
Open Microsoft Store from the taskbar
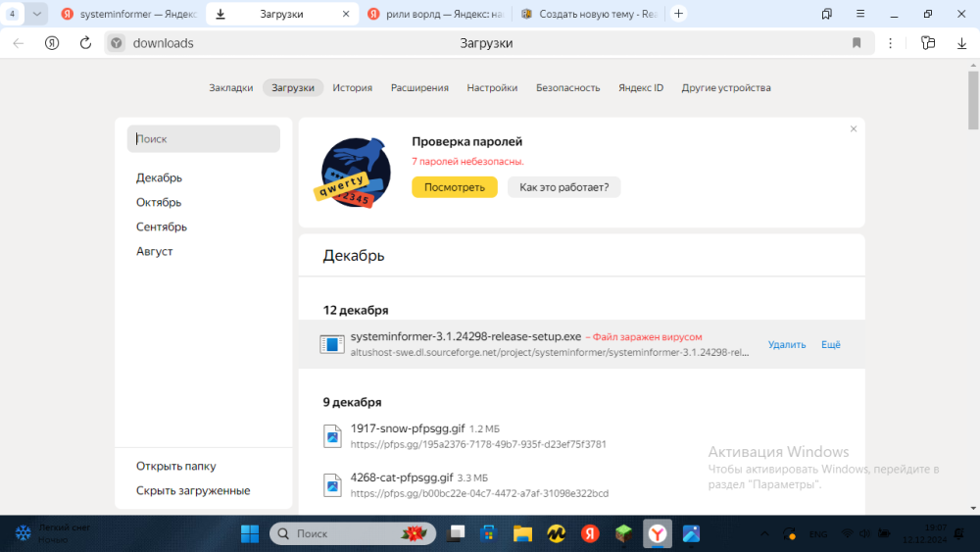tap(488, 534)
